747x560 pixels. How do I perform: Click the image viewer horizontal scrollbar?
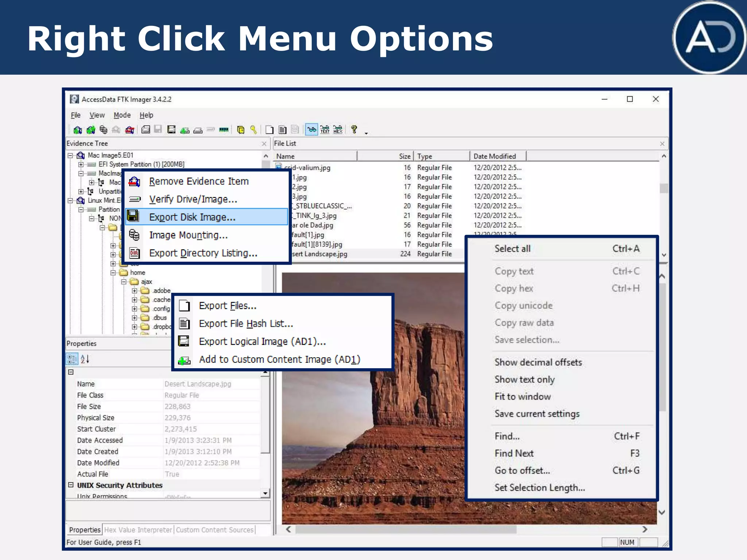pyautogui.click(x=406, y=529)
